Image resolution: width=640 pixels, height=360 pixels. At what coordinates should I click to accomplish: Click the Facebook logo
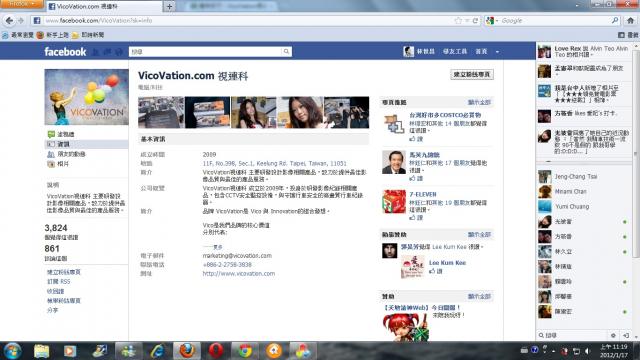click(x=65, y=52)
